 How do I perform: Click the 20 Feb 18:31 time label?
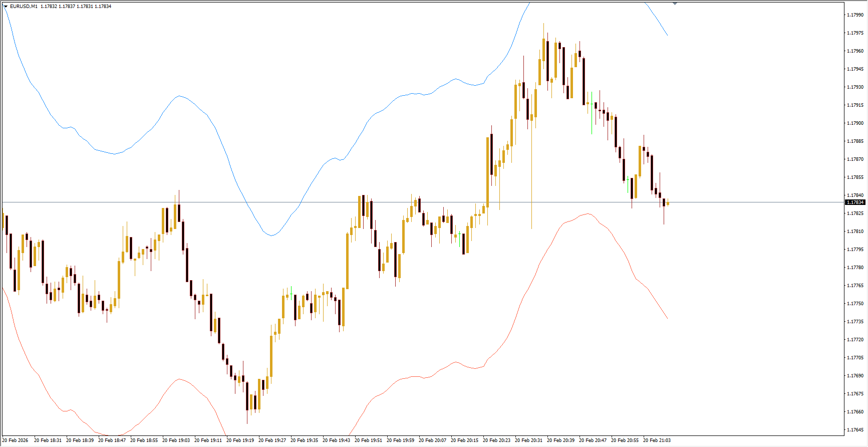point(48,440)
